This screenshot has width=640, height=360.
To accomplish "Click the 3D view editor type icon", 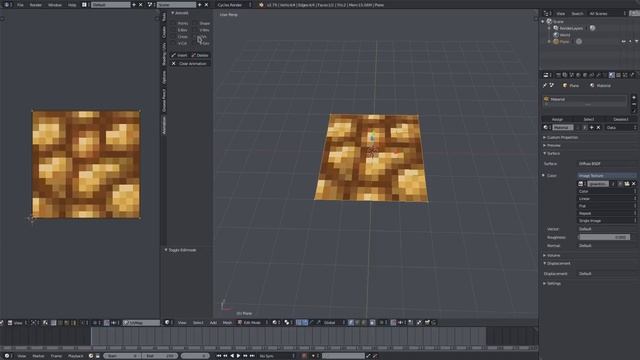I will click(167, 322).
